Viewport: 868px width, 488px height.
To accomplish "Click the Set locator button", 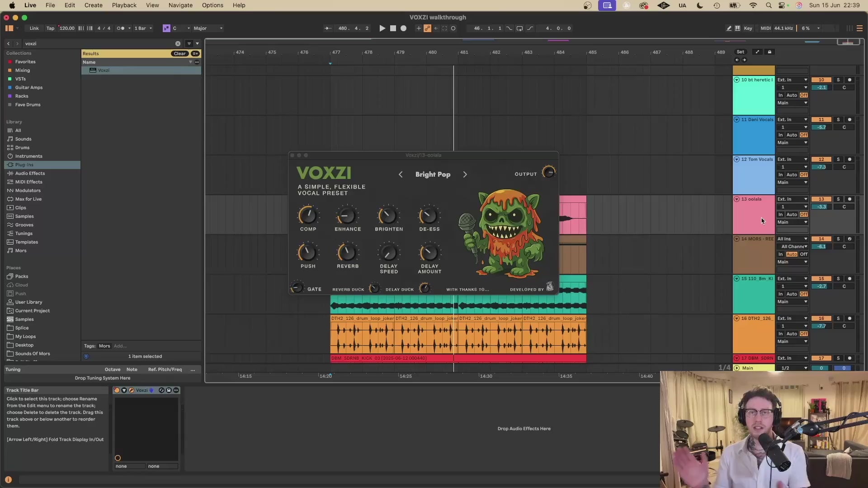I will pyautogui.click(x=741, y=52).
